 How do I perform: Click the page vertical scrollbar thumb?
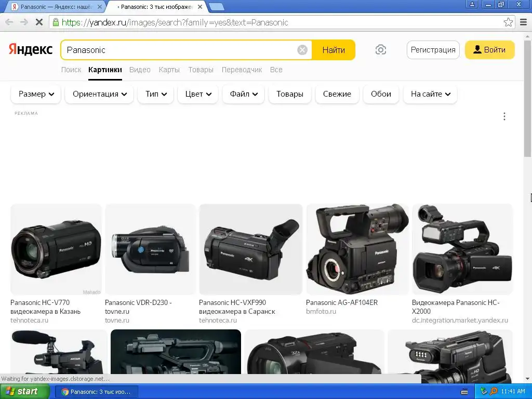click(528, 98)
